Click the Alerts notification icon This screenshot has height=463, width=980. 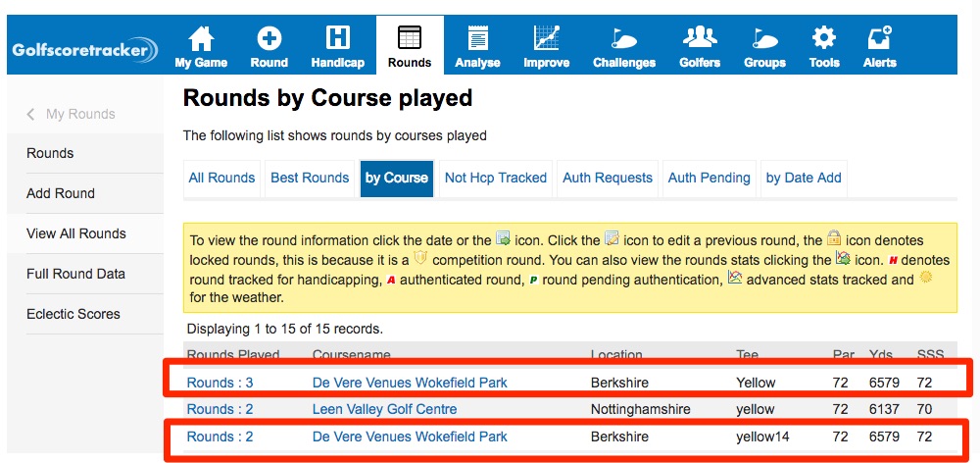click(x=879, y=38)
